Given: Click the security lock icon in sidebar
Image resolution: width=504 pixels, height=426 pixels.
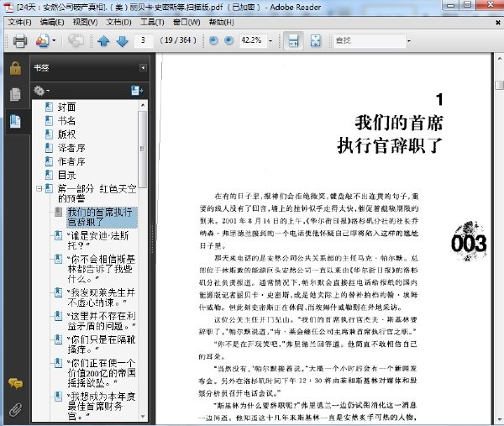Looking at the screenshot, I should pyautogui.click(x=15, y=68).
